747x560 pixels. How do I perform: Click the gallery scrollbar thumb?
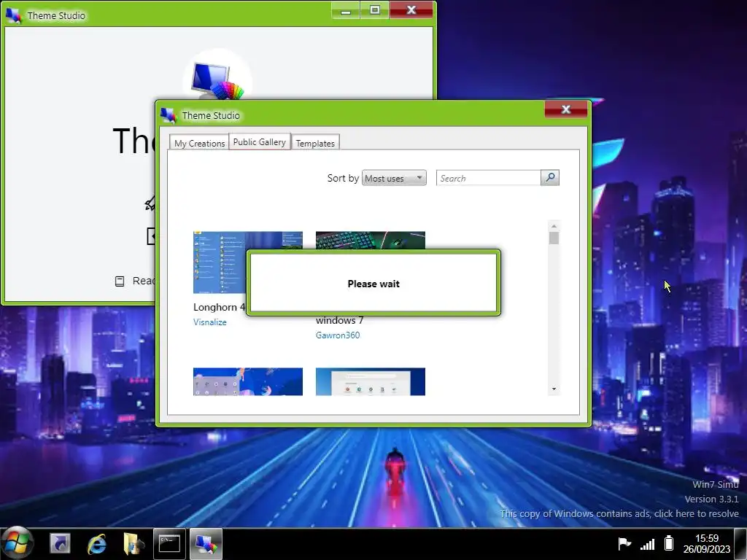[554, 238]
